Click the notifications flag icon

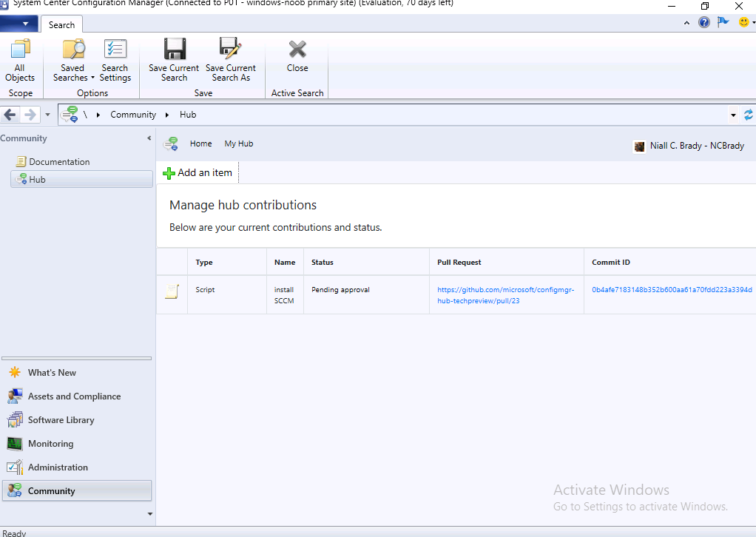[723, 22]
